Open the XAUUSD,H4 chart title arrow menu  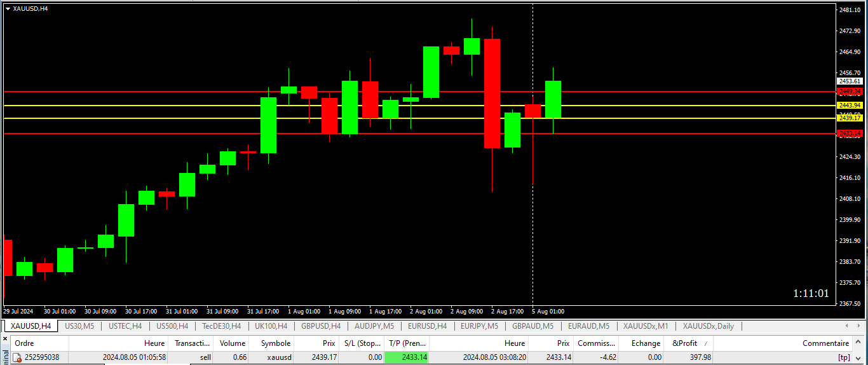click(x=8, y=8)
